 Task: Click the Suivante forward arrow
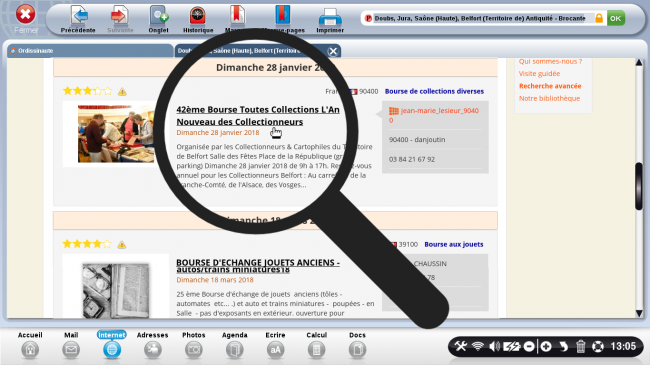[120, 19]
